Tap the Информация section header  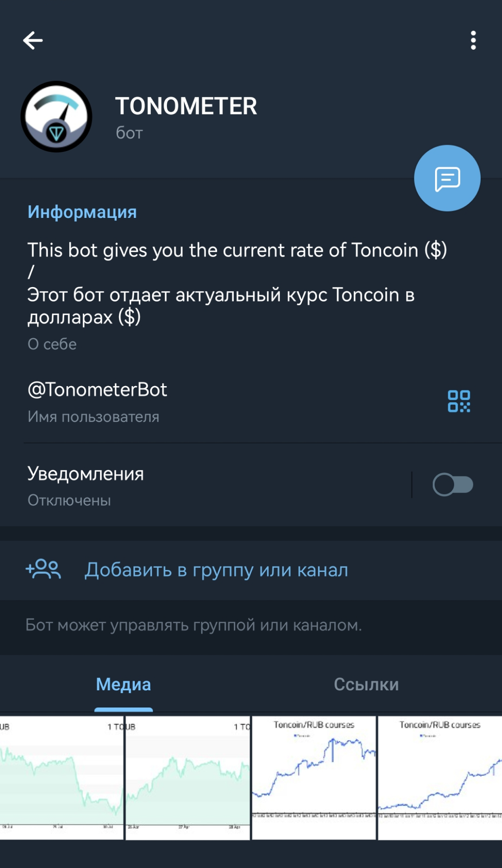pyautogui.click(x=82, y=212)
